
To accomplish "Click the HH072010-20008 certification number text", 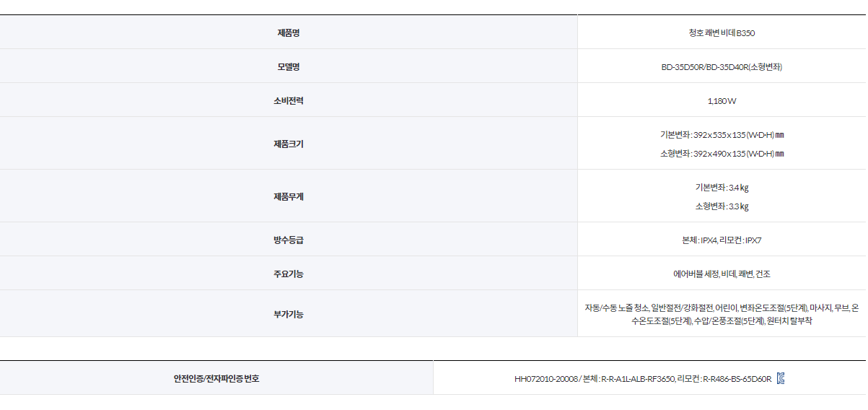I will [x=547, y=379].
